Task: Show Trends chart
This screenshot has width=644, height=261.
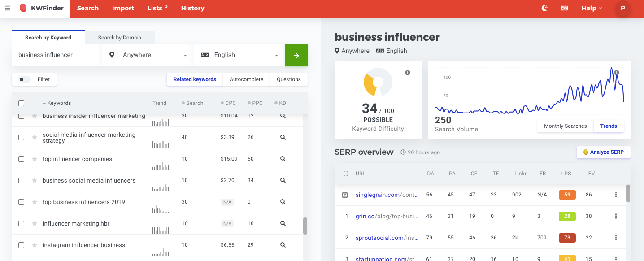Action: point(609,126)
